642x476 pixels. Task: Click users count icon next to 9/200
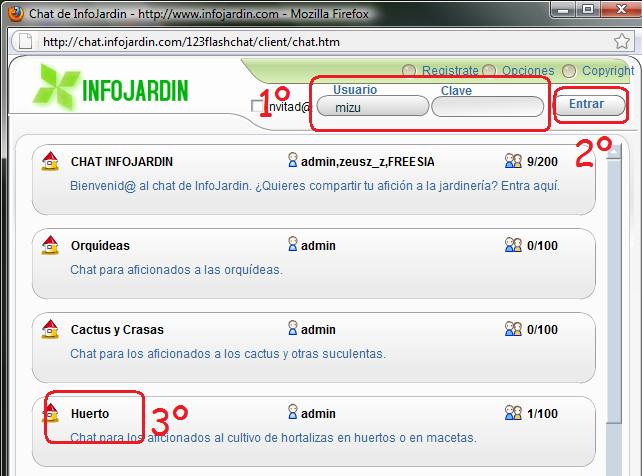513,161
